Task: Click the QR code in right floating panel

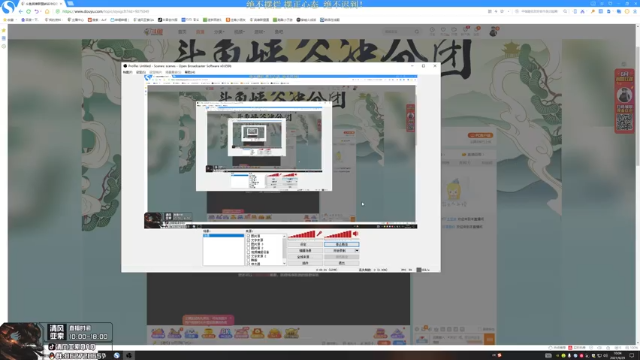Action: [x=624, y=122]
